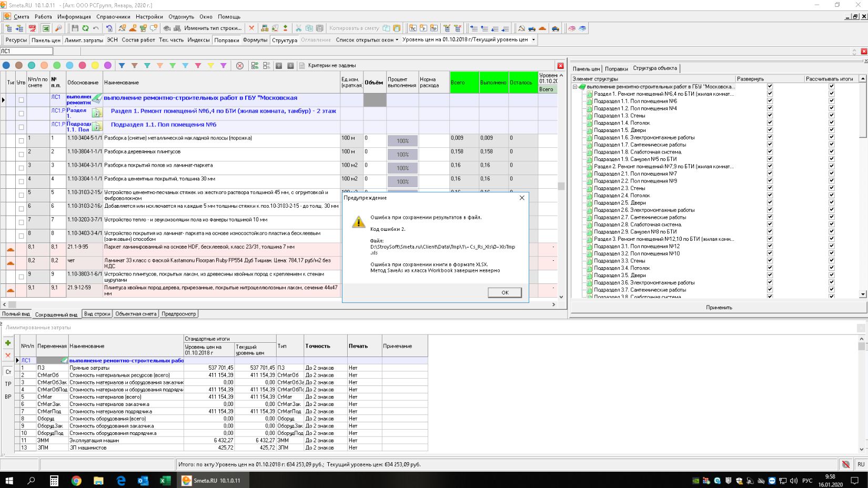Viewport: 868px width, 488px height.
Task: Click the Windows Start button
Action: [9, 480]
